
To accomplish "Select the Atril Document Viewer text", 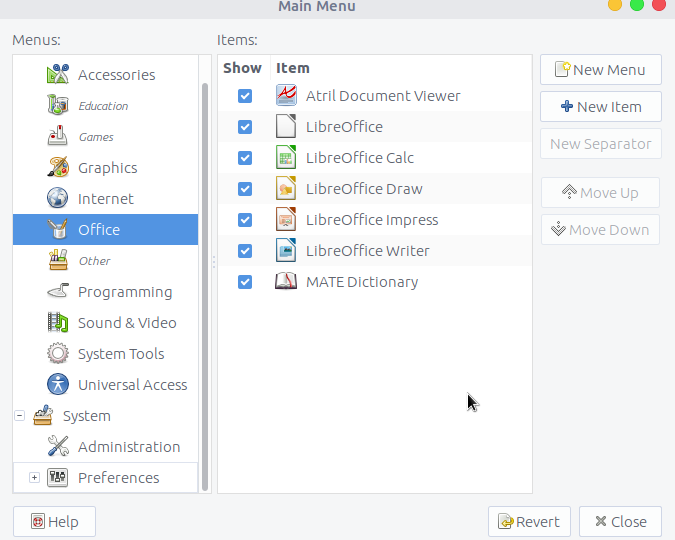I will pos(383,96).
